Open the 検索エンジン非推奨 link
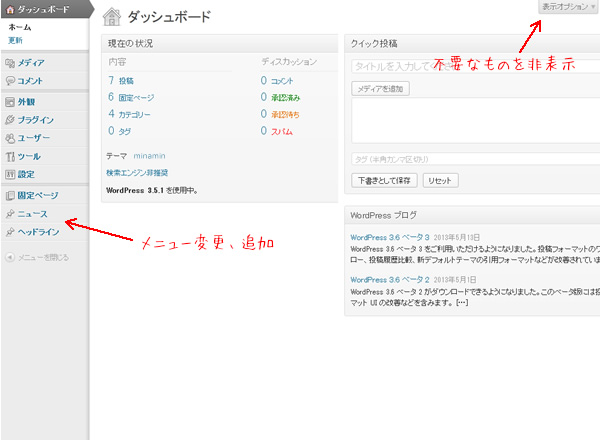The width and height of the screenshot is (600, 440). (137, 173)
